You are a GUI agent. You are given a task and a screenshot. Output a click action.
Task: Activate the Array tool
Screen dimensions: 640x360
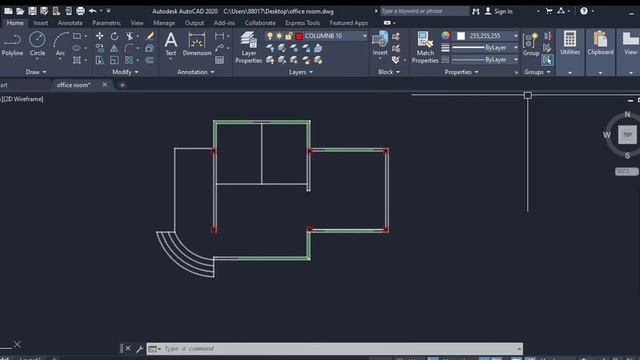(x=129, y=60)
